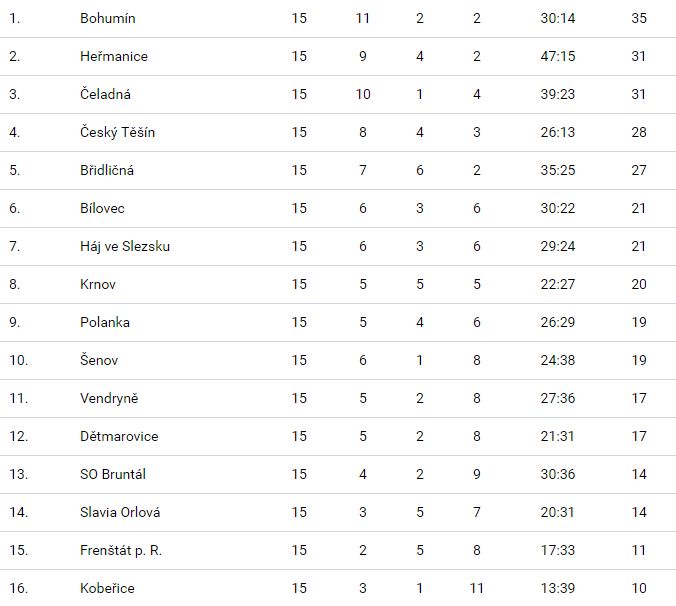Click the Bohumín team name
The image size is (676, 606).
(108, 19)
